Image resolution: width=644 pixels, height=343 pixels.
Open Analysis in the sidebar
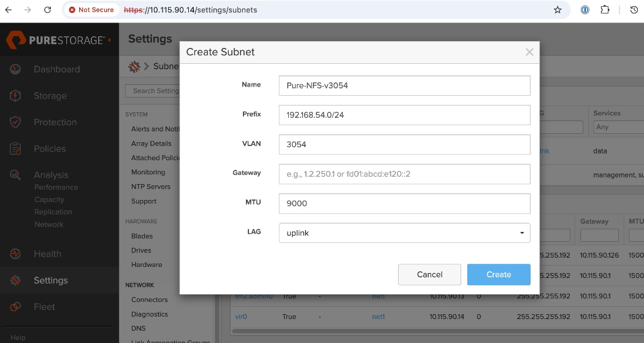(51, 175)
